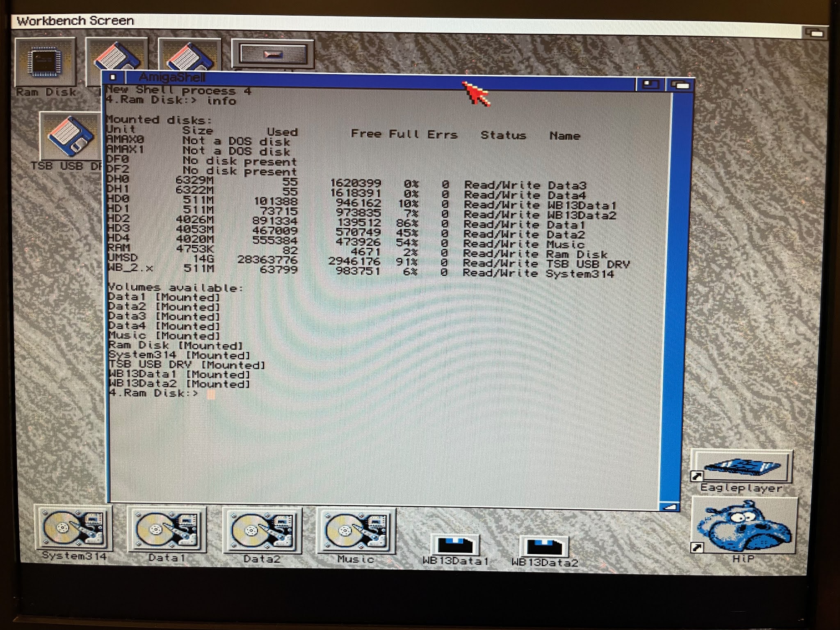Launch the HiP hippo player icon
Image resolution: width=840 pixels, height=630 pixels.
[x=744, y=526]
